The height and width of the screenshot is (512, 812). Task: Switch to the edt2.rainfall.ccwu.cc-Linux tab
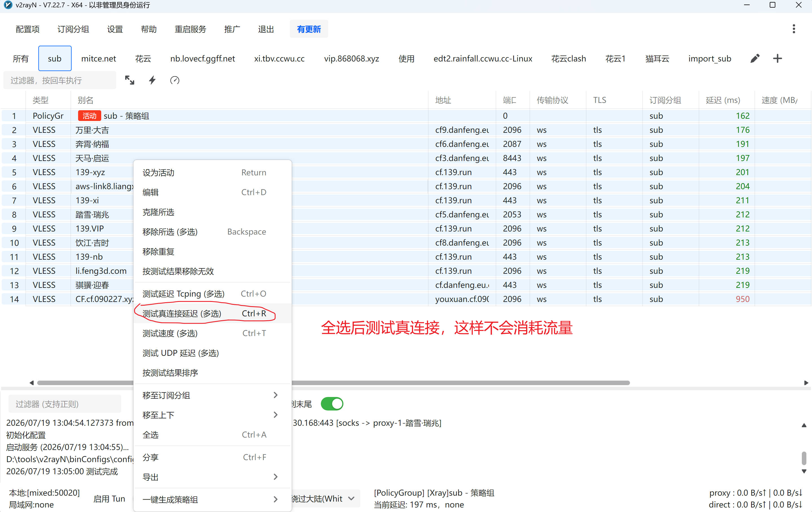[x=483, y=59]
